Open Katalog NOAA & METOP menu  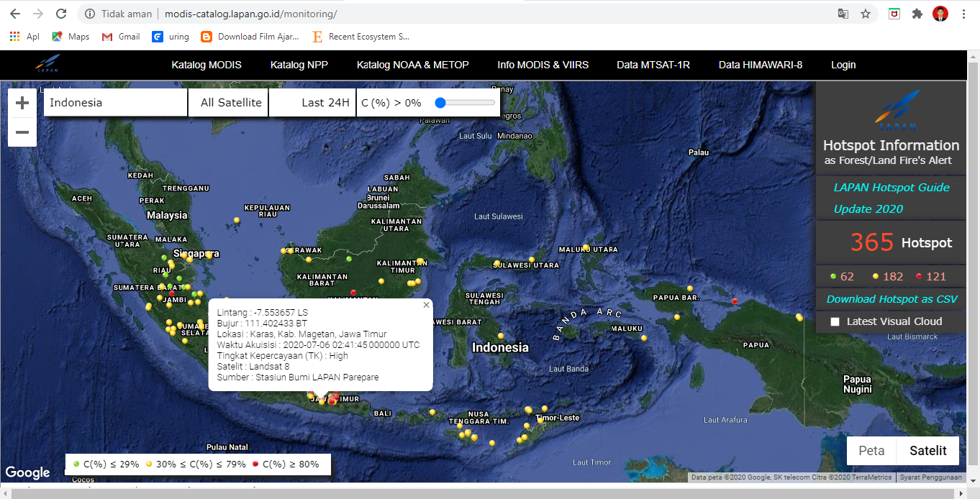(x=413, y=65)
